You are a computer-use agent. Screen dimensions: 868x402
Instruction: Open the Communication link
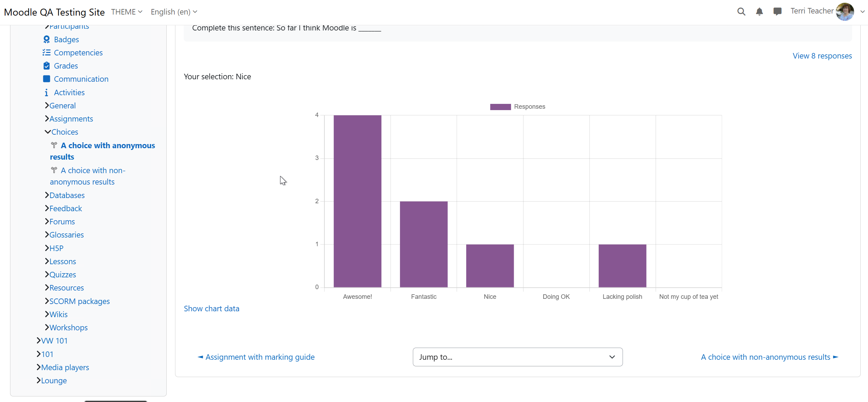point(81,79)
